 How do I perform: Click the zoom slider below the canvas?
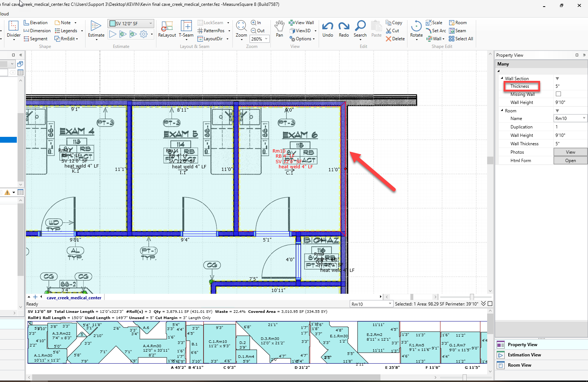(x=472, y=297)
